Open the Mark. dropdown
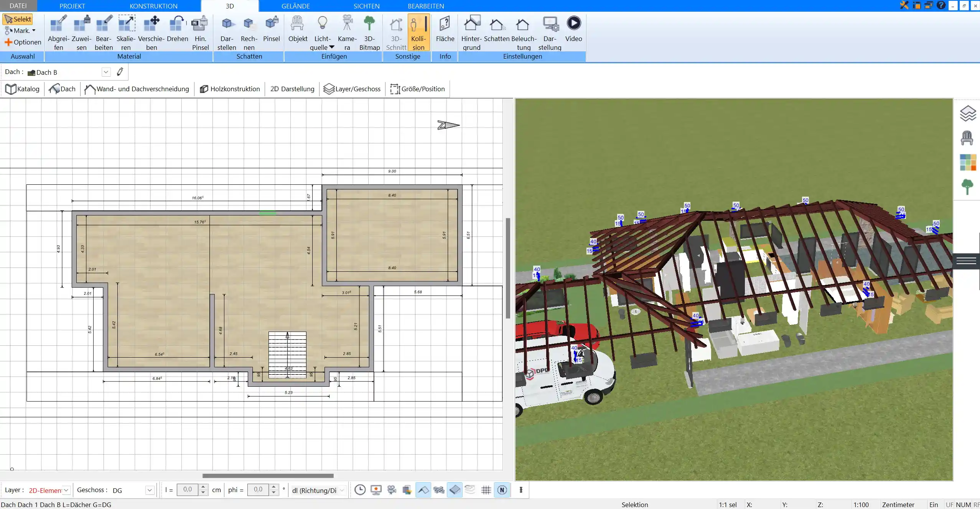980x509 pixels. pyautogui.click(x=21, y=31)
